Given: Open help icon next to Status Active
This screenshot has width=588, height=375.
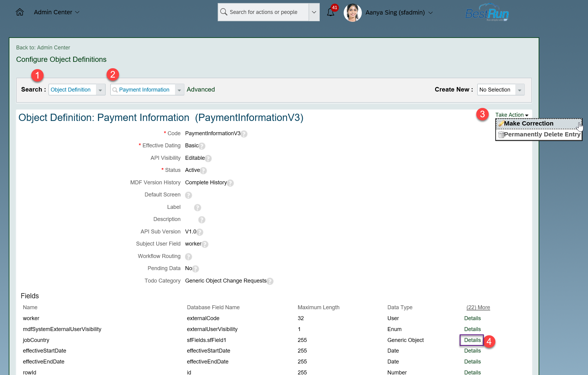Looking at the screenshot, I should coord(203,170).
